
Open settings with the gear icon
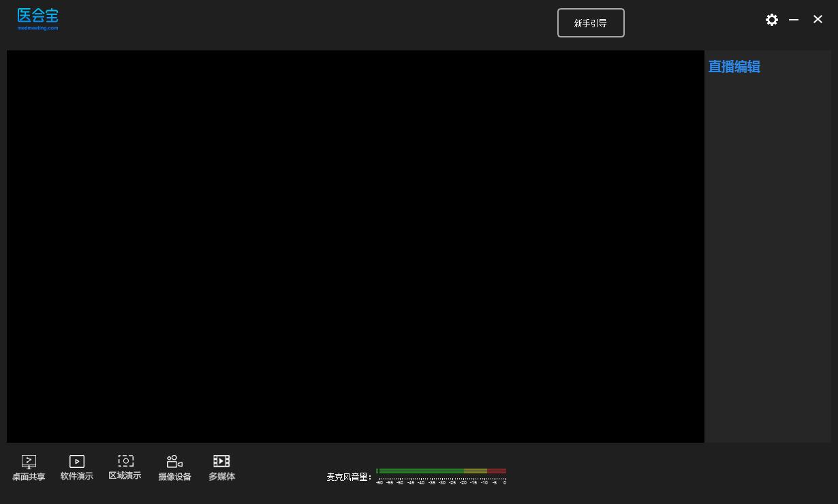click(x=772, y=20)
